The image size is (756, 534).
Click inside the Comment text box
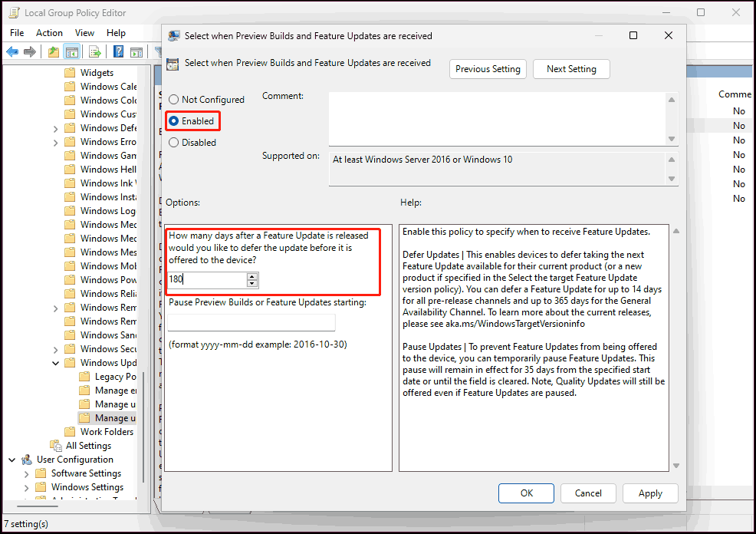(x=498, y=119)
